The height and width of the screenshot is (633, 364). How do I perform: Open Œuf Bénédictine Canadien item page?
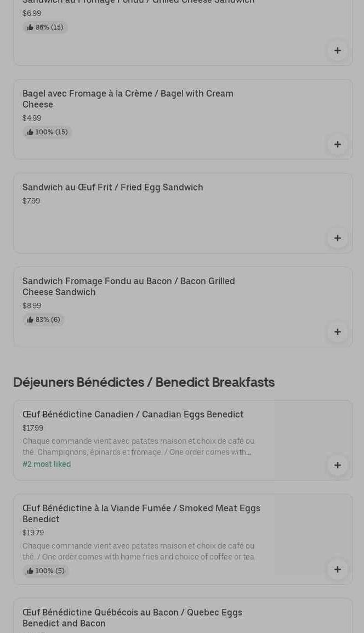pos(133,414)
